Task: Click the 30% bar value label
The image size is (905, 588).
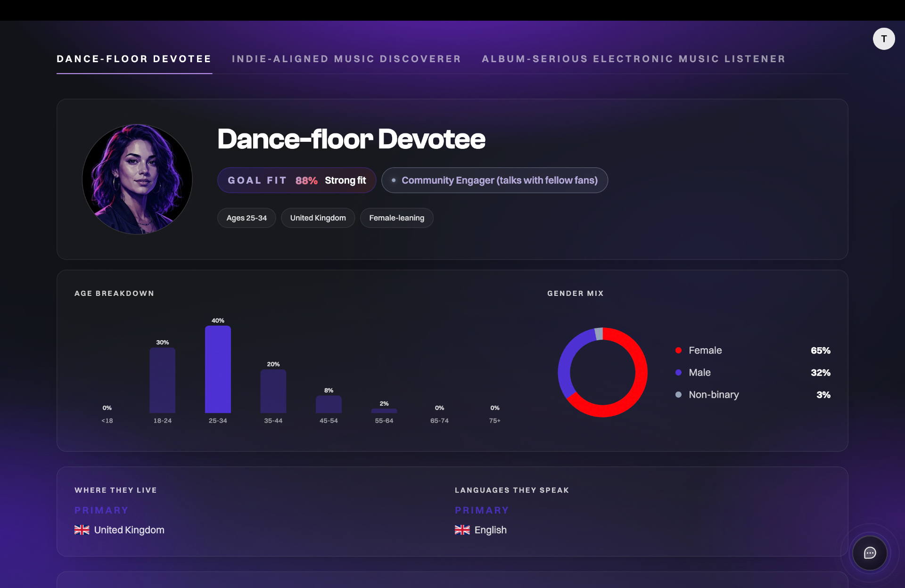Action: 163,343
